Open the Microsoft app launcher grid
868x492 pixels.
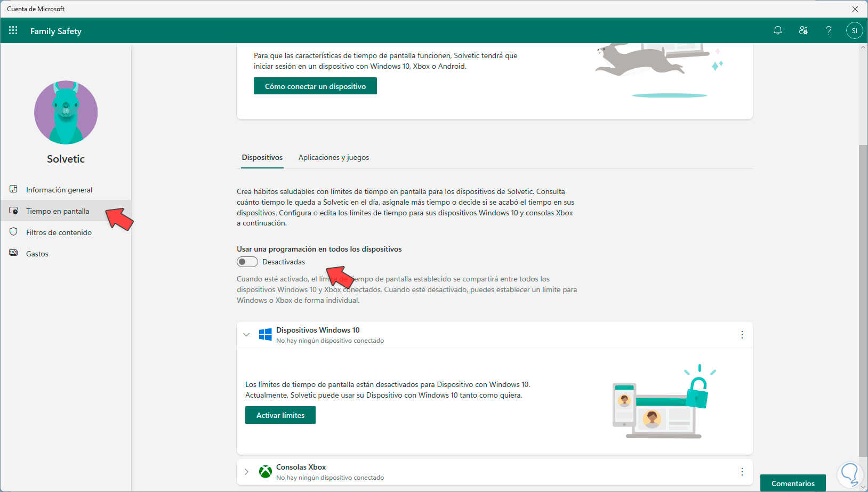coord(13,30)
